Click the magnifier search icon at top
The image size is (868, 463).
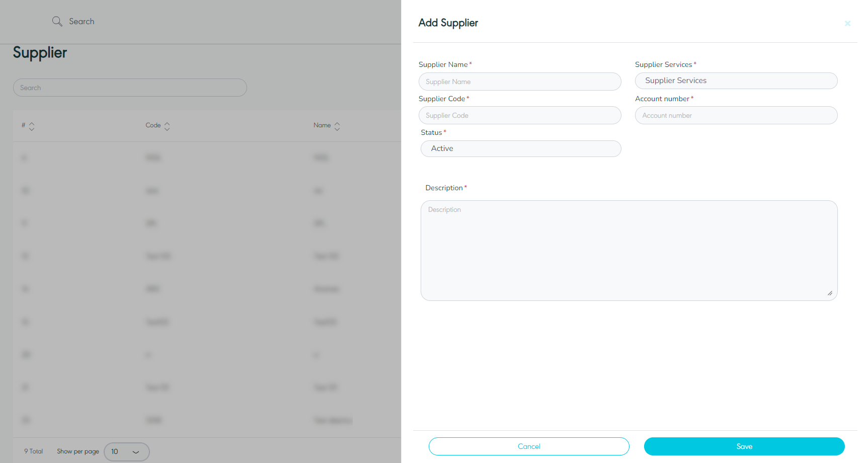tap(57, 21)
